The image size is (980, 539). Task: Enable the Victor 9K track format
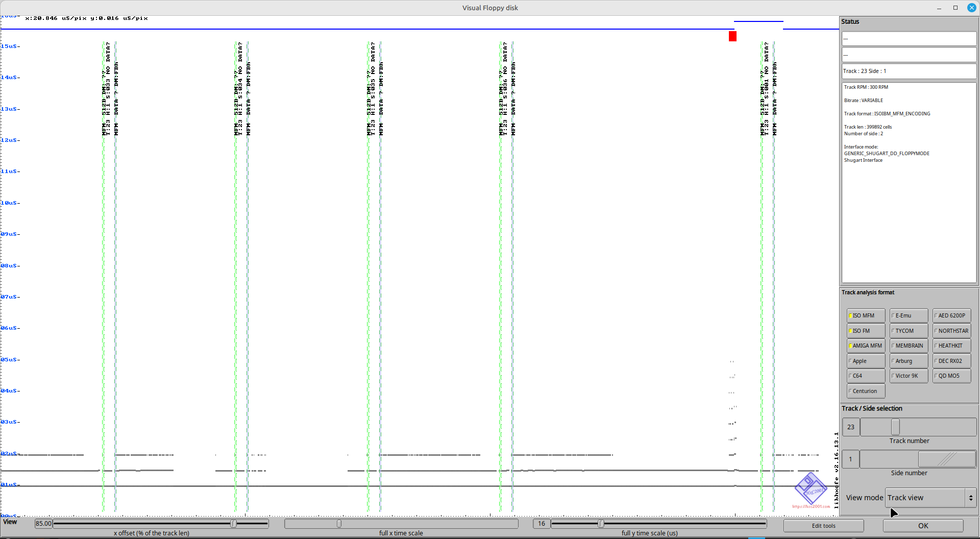(x=909, y=376)
